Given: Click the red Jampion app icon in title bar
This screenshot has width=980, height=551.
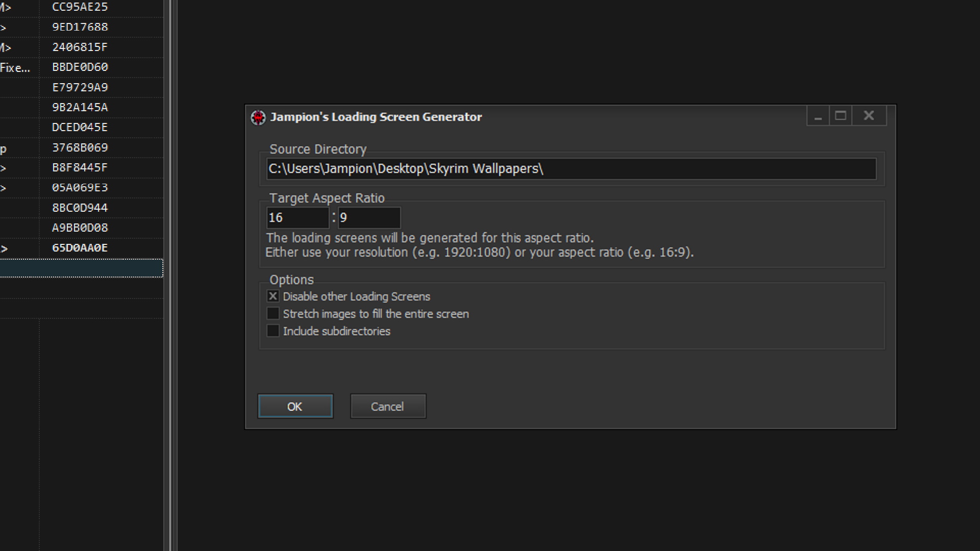Looking at the screenshot, I should pos(258,117).
